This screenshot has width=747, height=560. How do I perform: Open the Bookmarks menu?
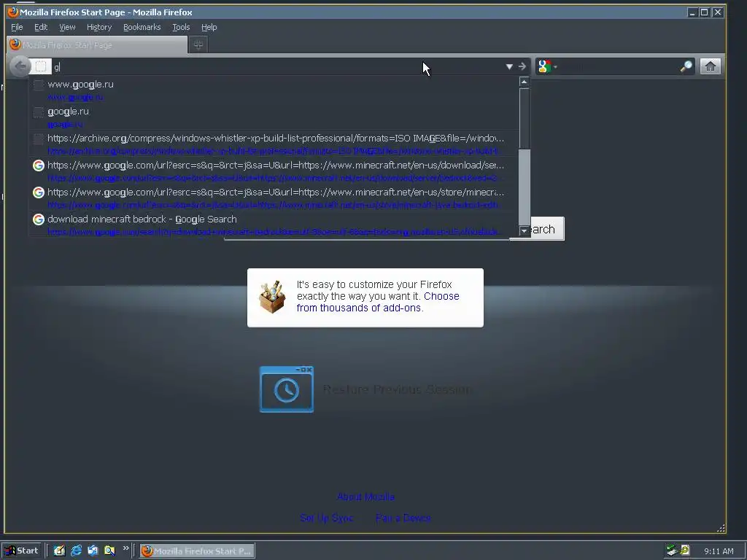pos(142,27)
